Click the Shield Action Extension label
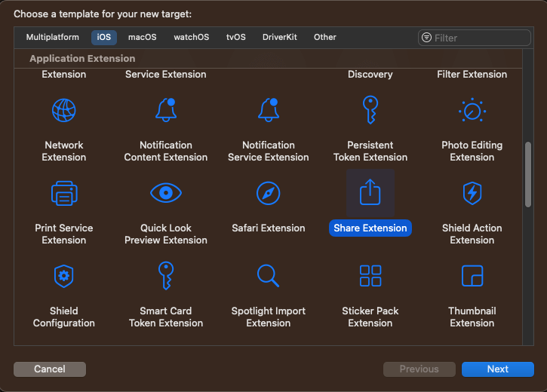547x392 pixels. [472, 234]
